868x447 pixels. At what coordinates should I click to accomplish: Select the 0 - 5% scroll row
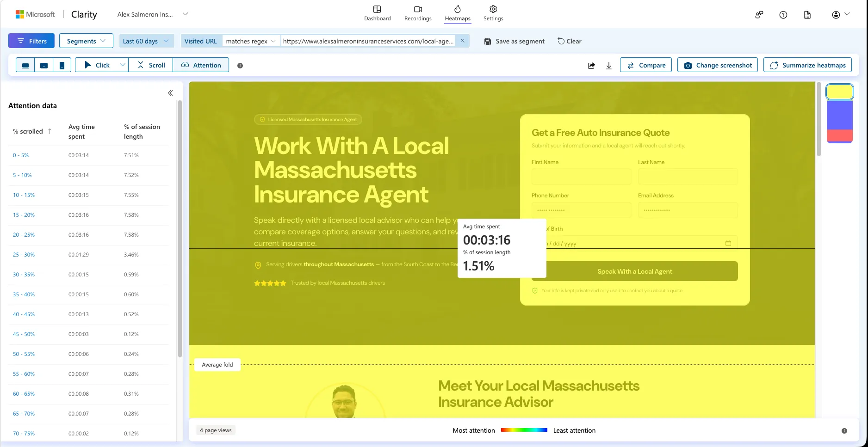coord(88,155)
